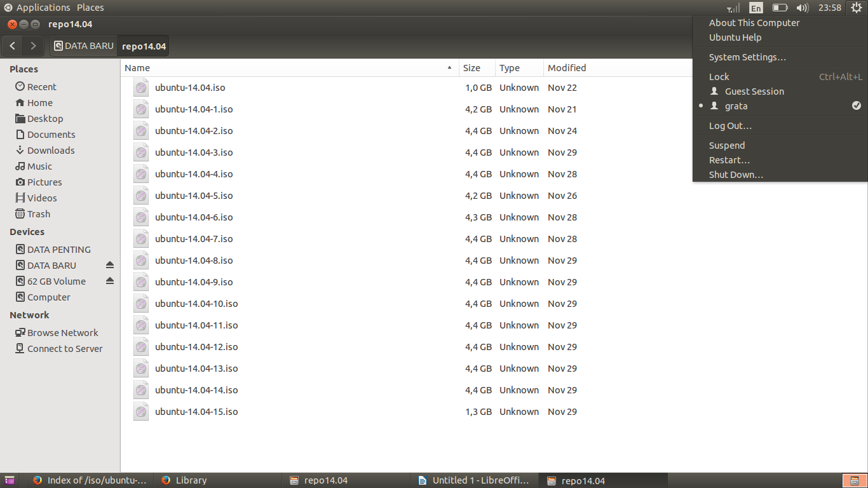Screen dimensions: 868x488
Task: Open Ubuntu Help from the menu
Action: 780,37
